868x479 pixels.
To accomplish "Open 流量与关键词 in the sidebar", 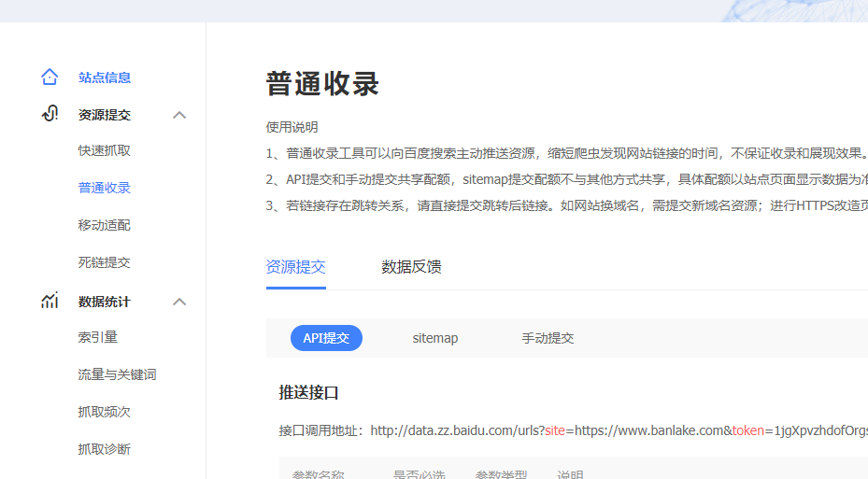I will point(117,374).
